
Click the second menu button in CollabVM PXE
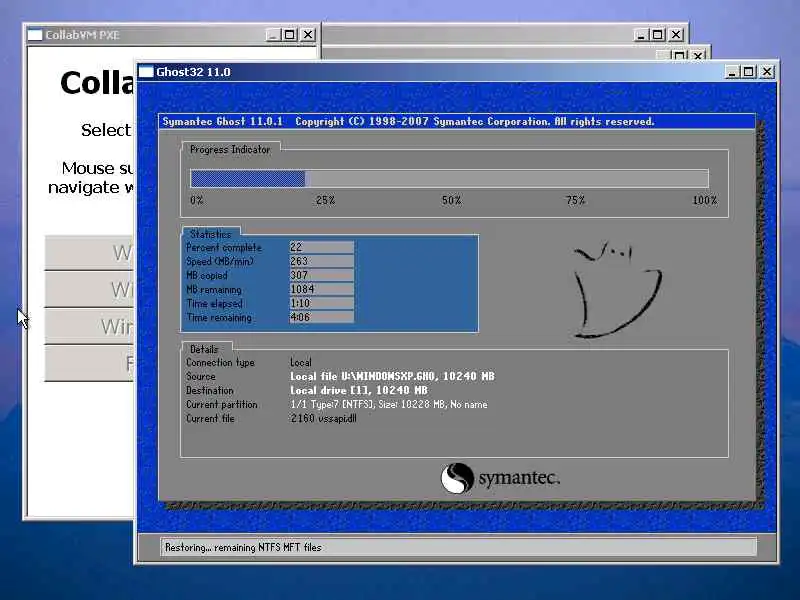click(89, 290)
